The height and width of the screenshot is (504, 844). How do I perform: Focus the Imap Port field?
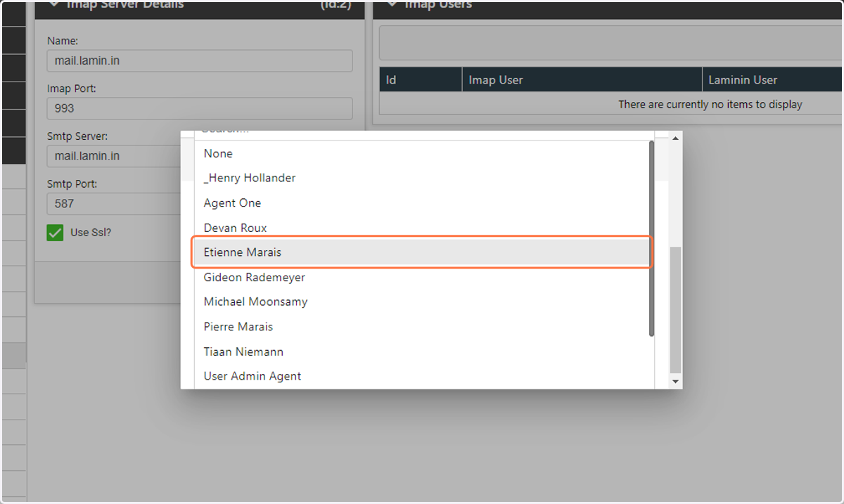tap(200, 108)
